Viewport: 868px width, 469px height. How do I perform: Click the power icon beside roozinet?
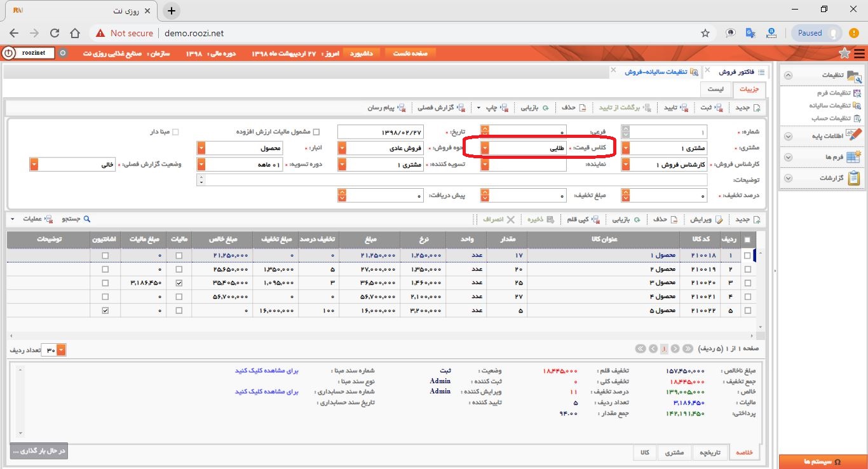8,53
